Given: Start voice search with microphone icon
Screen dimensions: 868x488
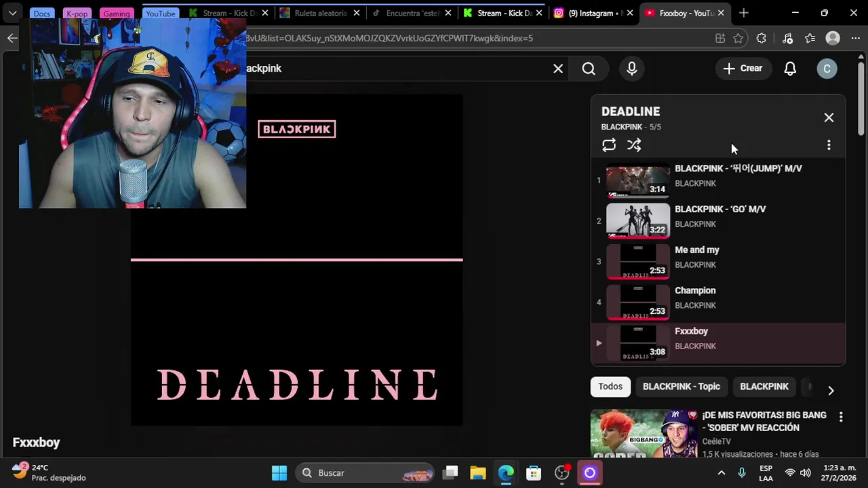Looking at the screenshot, I should (x=632, y=68).
